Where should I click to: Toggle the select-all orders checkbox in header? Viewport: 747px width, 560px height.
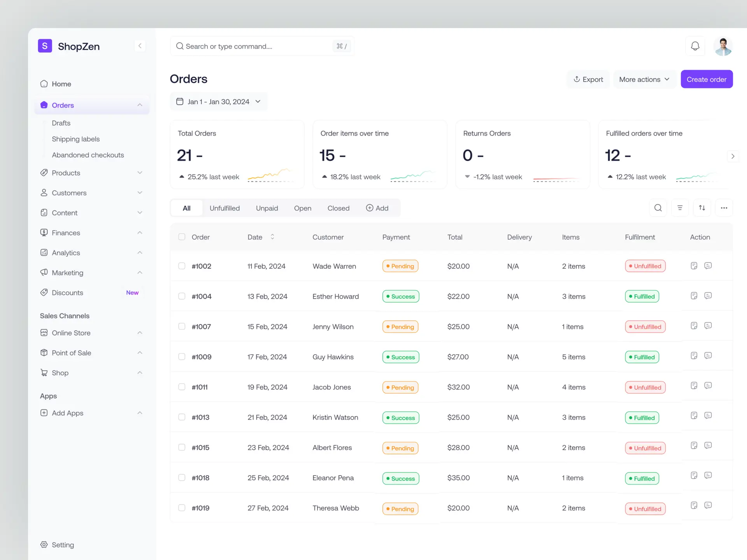pos(182,237)
